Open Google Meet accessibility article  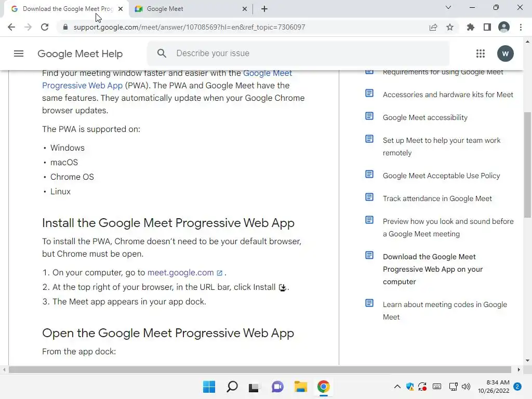coord(425,117)
